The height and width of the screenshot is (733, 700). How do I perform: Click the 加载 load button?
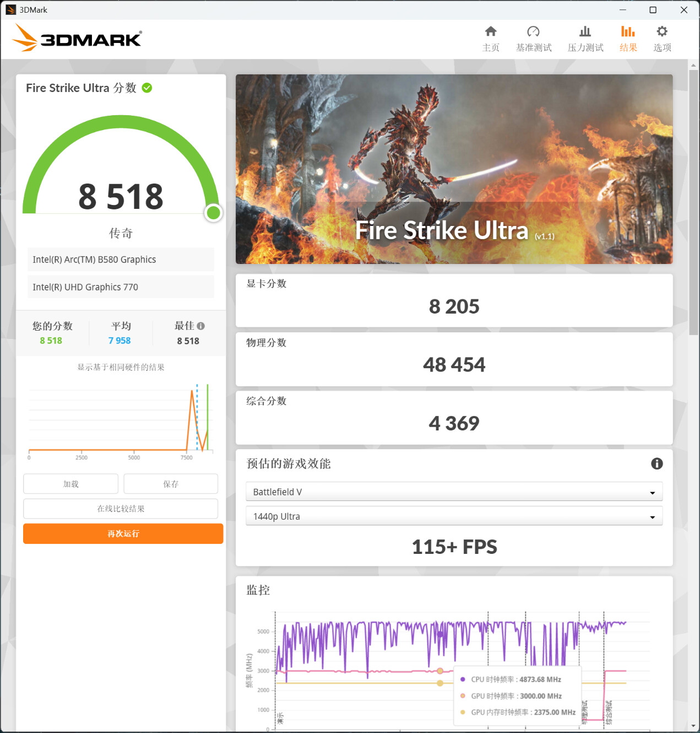point(70,484)
